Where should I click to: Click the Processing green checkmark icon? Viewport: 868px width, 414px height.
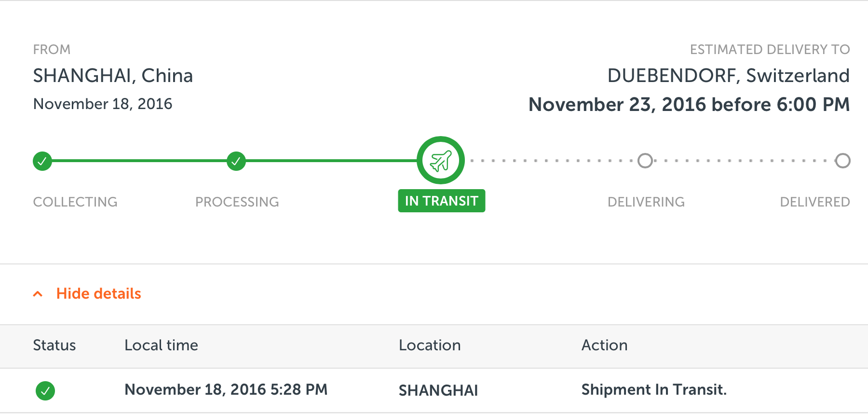point(236,161)
